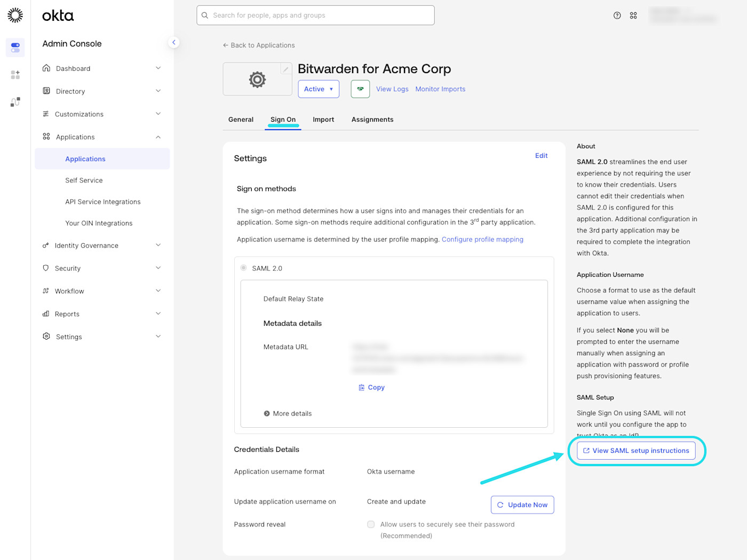Select the SAML 2.0 radio button
The image size is (747, 560).
244,268
